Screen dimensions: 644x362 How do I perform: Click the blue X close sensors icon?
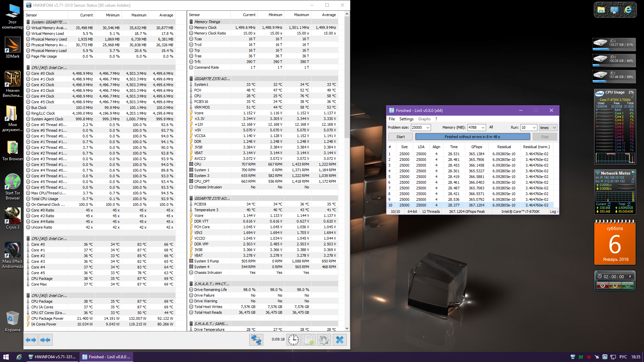[x=339, y=340]
